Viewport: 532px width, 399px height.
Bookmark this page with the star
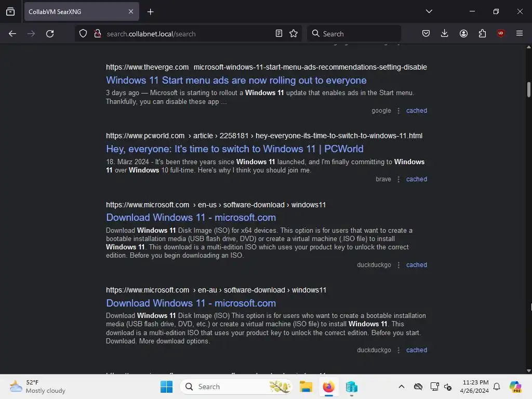(294, 34)
